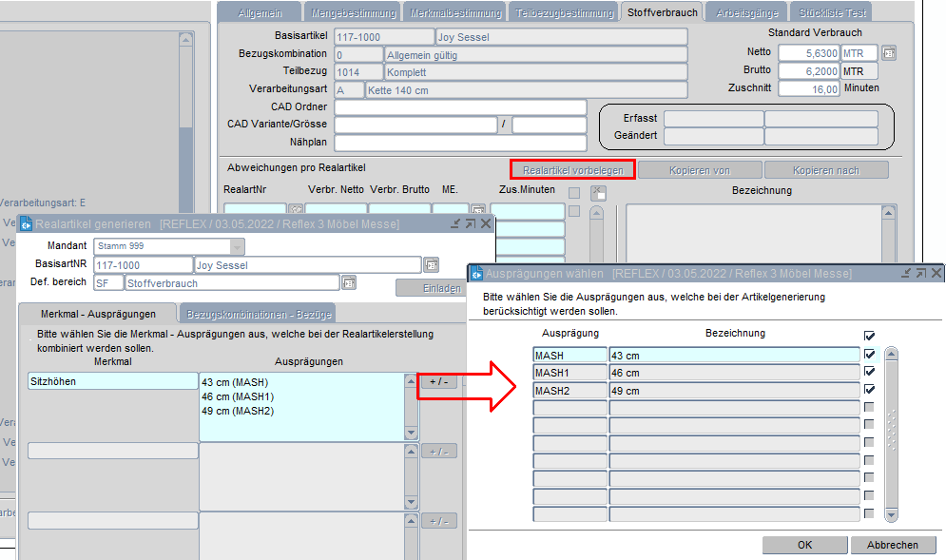Click lookup icon next to Joy Sessel BasisartNR

[x=432, y=265]
